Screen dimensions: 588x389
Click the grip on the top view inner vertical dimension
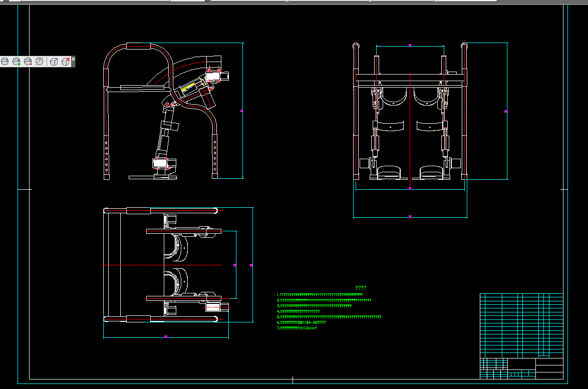(x=235, y=265)
